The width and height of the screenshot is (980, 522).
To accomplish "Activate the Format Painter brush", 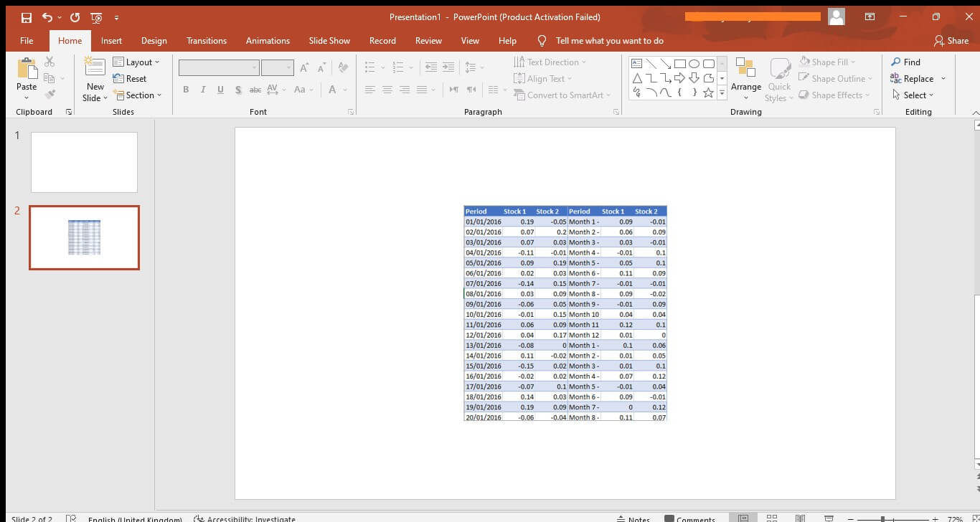I will coord(50,95).
